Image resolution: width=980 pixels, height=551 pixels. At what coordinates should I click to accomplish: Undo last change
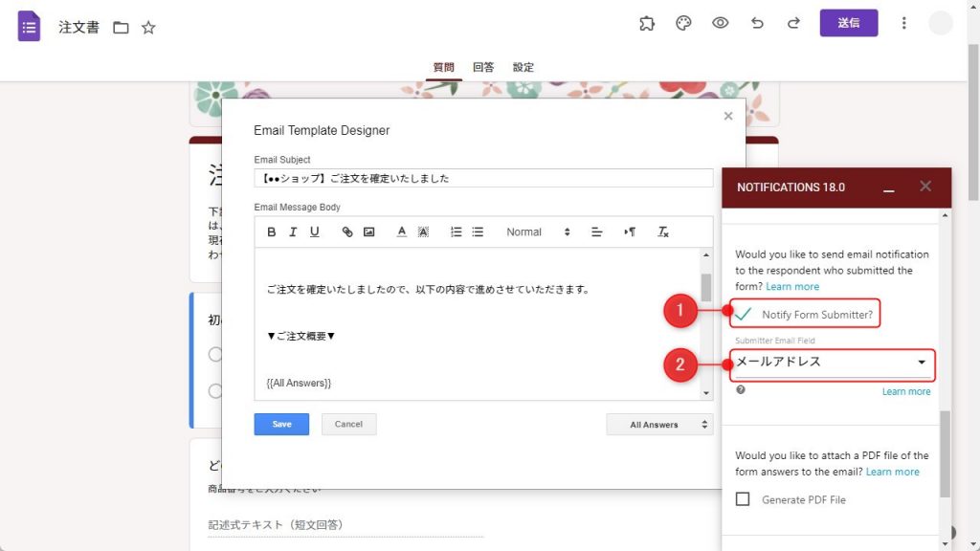pos(757,23)
